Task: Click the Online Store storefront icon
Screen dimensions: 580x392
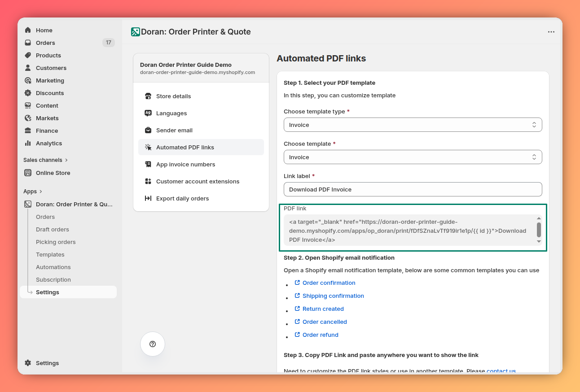Action: pyautogui.click(x=28, y=173)
